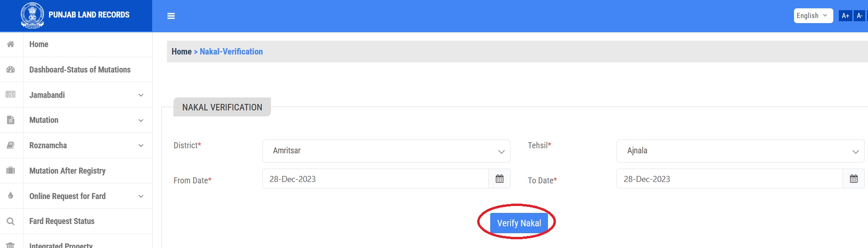This screenshot has width=868, height=248.
Task: Click the Fard Request Status search icon
Action: [11, 221]
